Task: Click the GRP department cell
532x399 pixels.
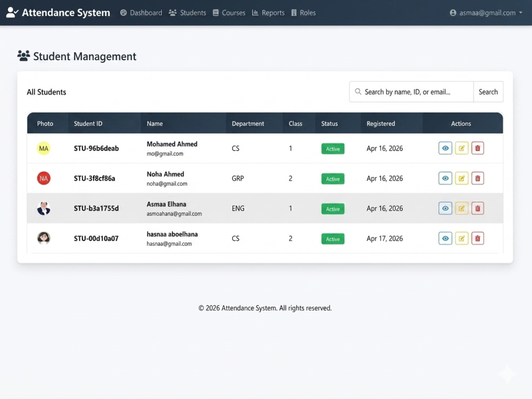Action: coord(238,178)
